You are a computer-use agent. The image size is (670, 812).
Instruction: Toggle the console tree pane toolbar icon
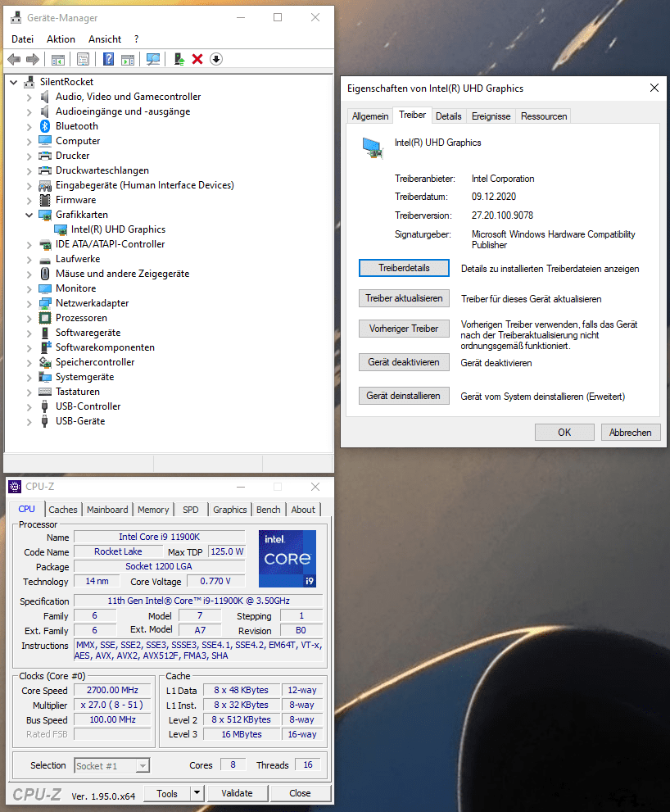pyautogui.click(x=58, y=60)
